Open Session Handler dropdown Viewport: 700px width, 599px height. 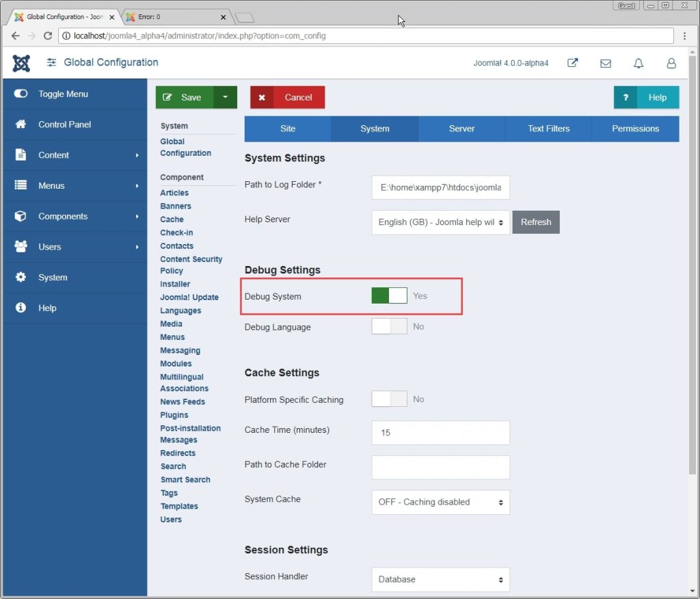pos(440,579)
